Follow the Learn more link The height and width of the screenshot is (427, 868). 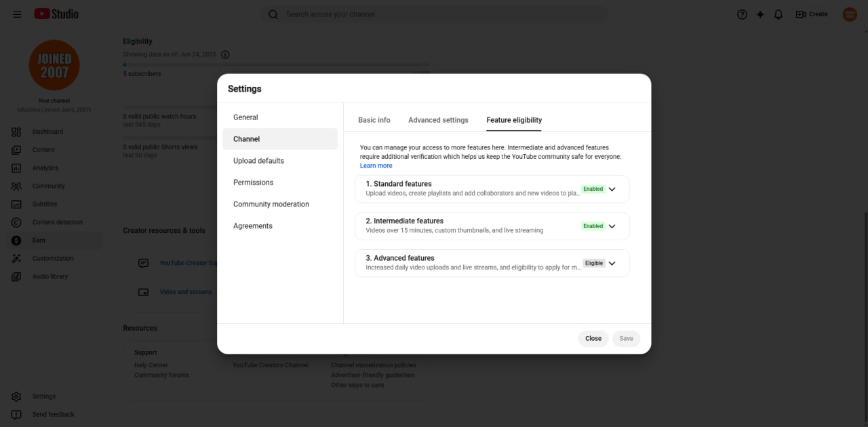click(376, 166)
